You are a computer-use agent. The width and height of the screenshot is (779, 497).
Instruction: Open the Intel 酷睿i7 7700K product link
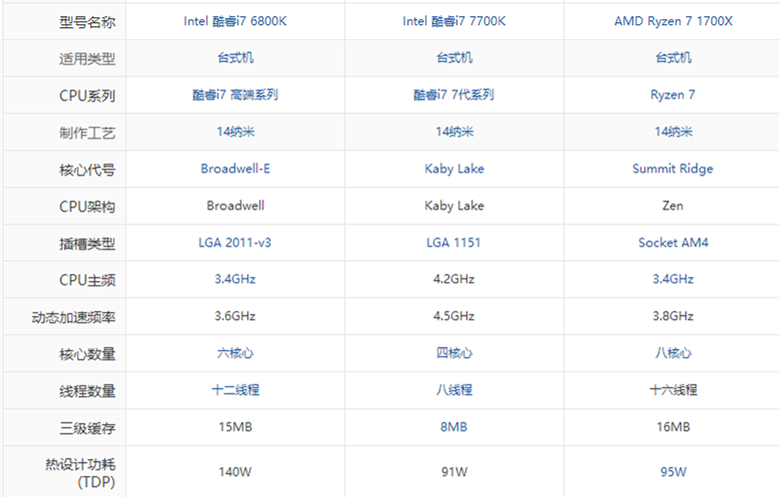(454, 21)
